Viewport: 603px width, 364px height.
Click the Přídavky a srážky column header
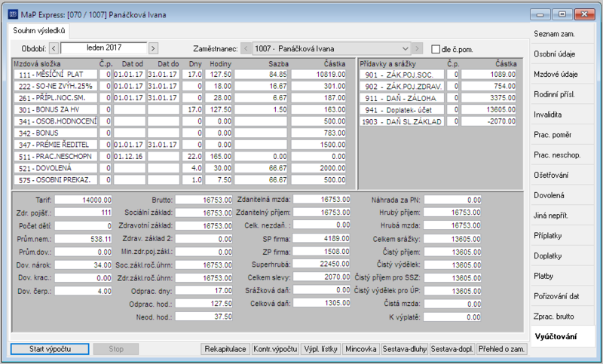click(388, 64)
